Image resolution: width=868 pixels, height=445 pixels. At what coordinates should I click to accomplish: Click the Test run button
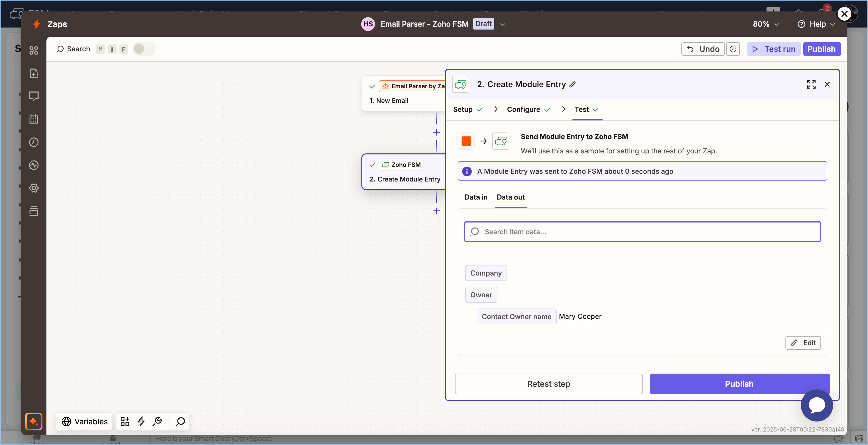pos(774,49)
